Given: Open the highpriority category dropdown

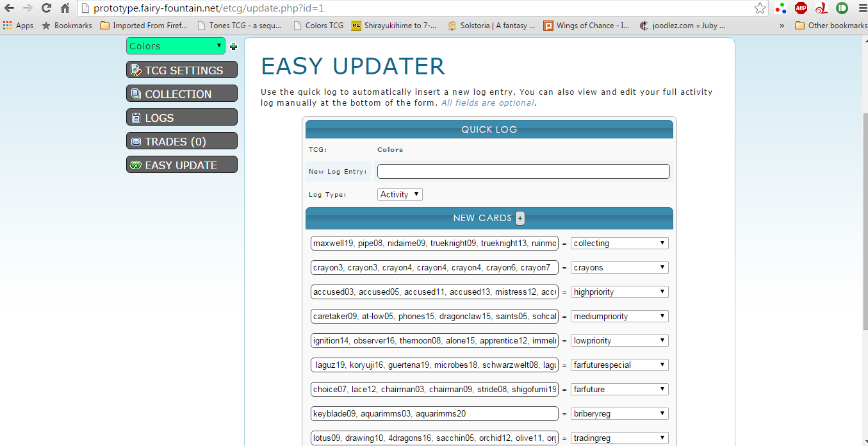Looking at the screenshot, I should [619, 292].
